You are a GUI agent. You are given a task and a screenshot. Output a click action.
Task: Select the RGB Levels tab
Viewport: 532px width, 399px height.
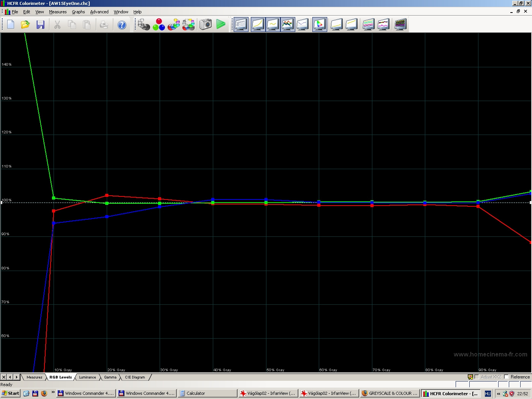click(x=60, y=377)
